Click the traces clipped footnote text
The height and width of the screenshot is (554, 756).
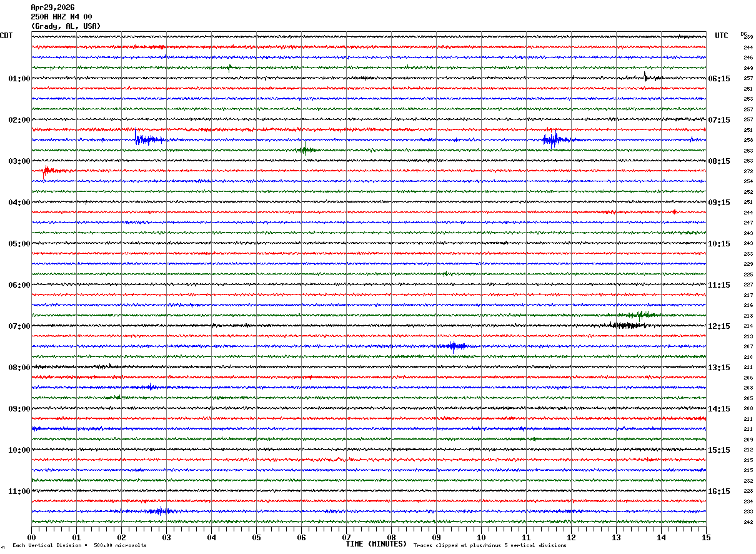[490, 546]
